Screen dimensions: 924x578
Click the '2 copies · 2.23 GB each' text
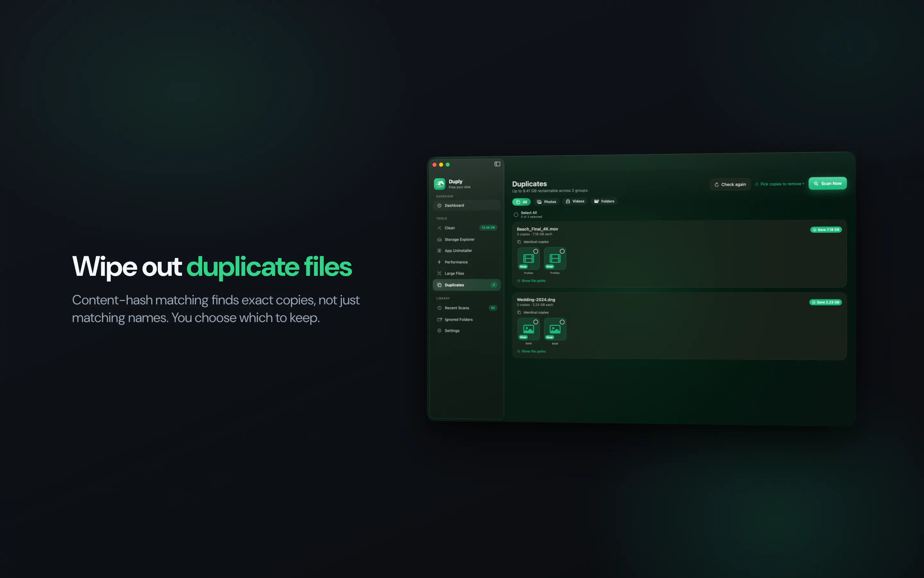535,305
